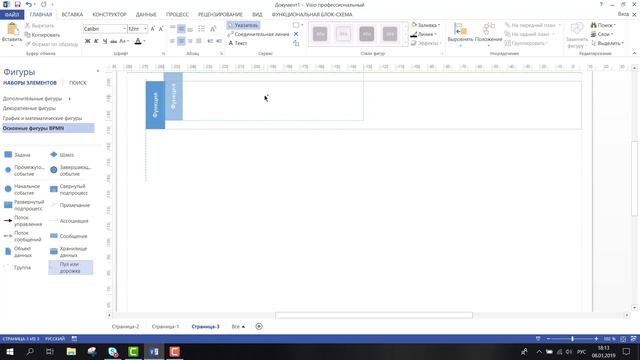640x360 pixels.
Task: Toggle strikethrough abc formatting
Action: (x=113, y=41)
